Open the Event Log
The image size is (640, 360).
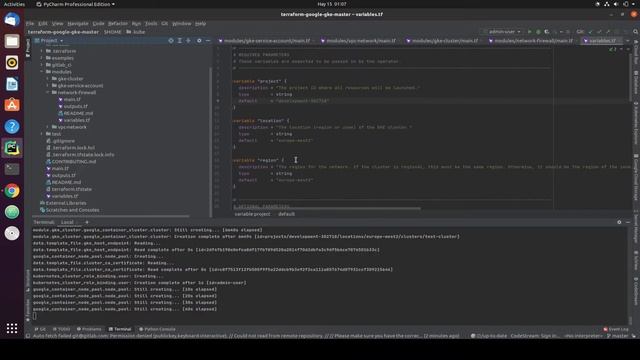(616, 329)
